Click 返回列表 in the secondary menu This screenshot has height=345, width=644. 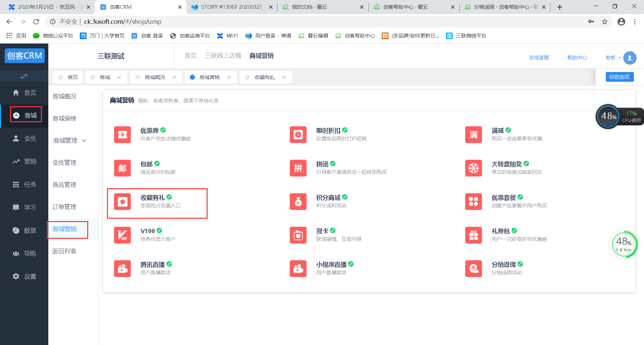point(64,251)
